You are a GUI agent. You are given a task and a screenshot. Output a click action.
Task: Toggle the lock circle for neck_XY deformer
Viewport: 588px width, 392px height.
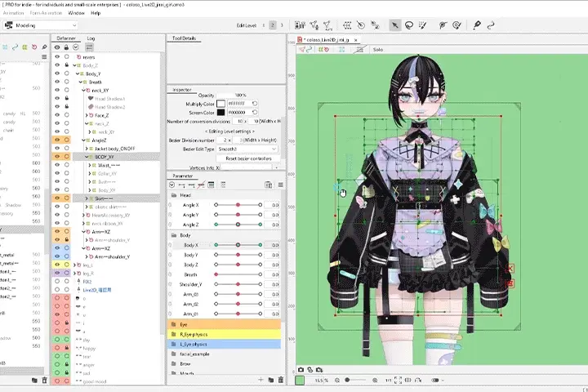(x=67, y=90)
